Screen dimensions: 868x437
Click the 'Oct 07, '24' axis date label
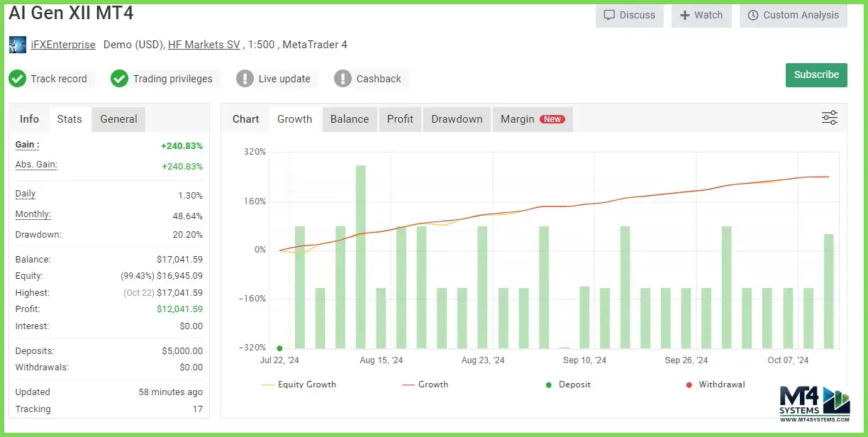coord(788,360)
